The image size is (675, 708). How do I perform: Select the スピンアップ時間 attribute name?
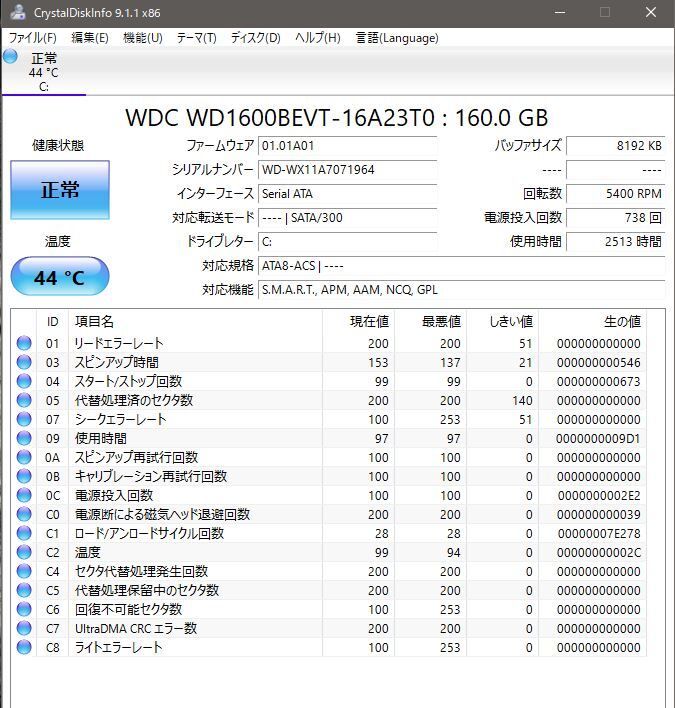(116, 363)
